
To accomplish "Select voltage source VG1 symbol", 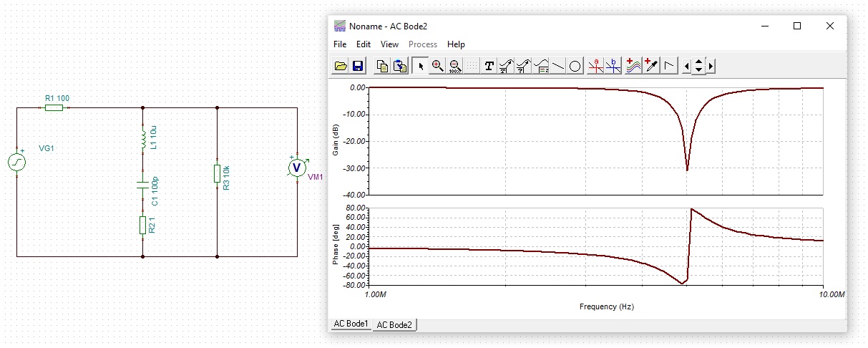I will [x=16, y=163].
